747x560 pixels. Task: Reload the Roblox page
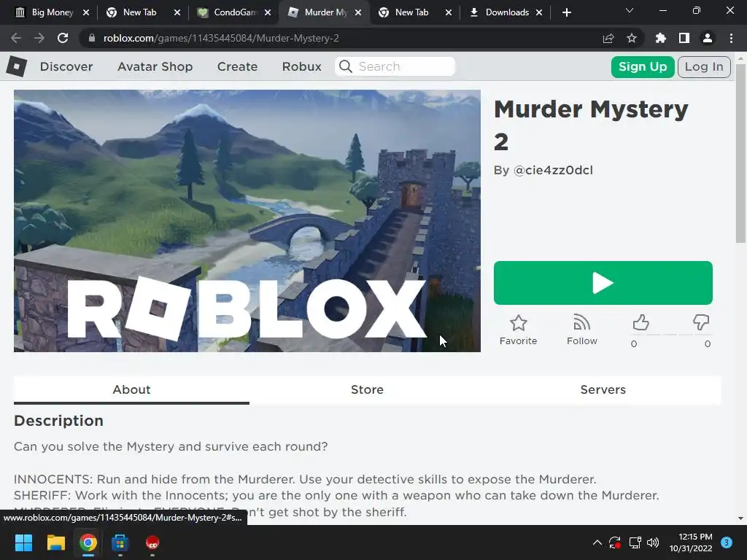(x=63, y=38)
